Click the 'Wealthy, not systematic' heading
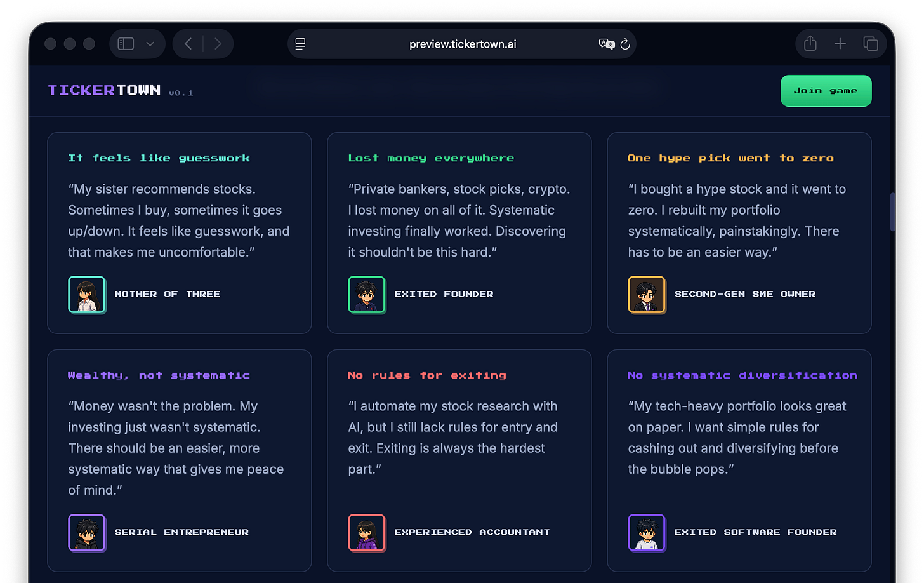The height and width of the screenshot is (583, 924). click(x=159, y=375)
